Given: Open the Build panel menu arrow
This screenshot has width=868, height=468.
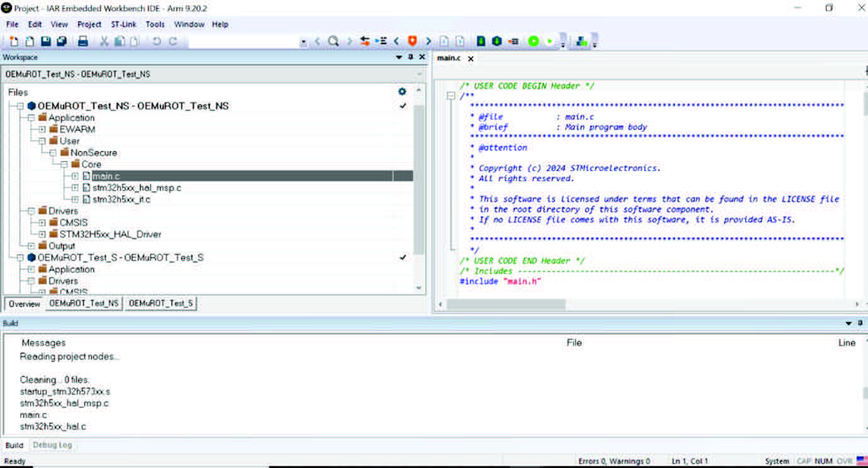Looking at the screenshot, I should point(848,323).
